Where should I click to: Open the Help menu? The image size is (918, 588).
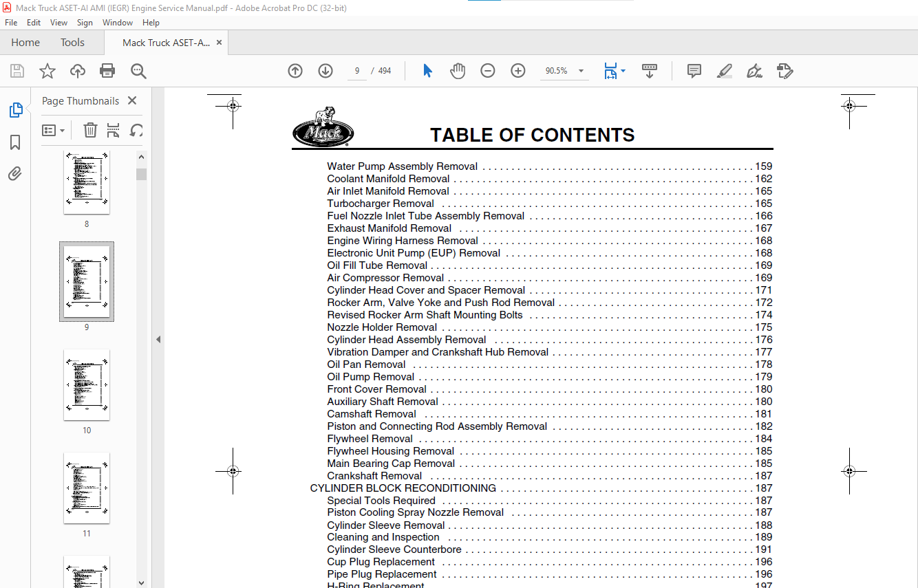click(151, 23)
